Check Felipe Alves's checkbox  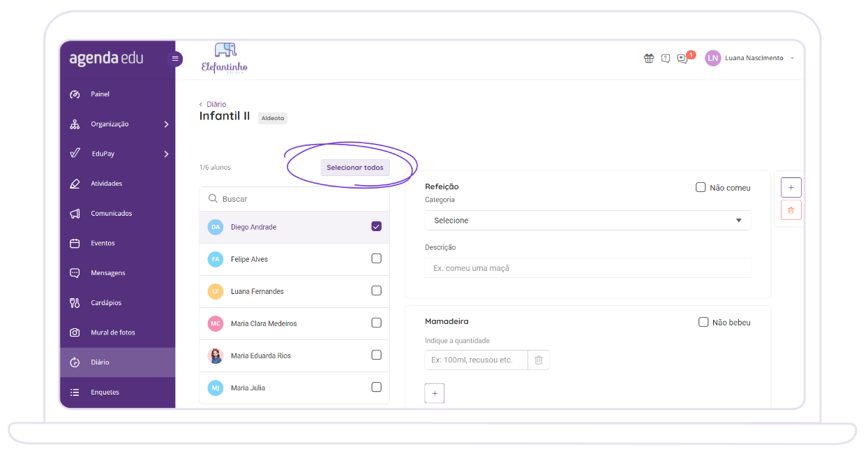[376, 258]
